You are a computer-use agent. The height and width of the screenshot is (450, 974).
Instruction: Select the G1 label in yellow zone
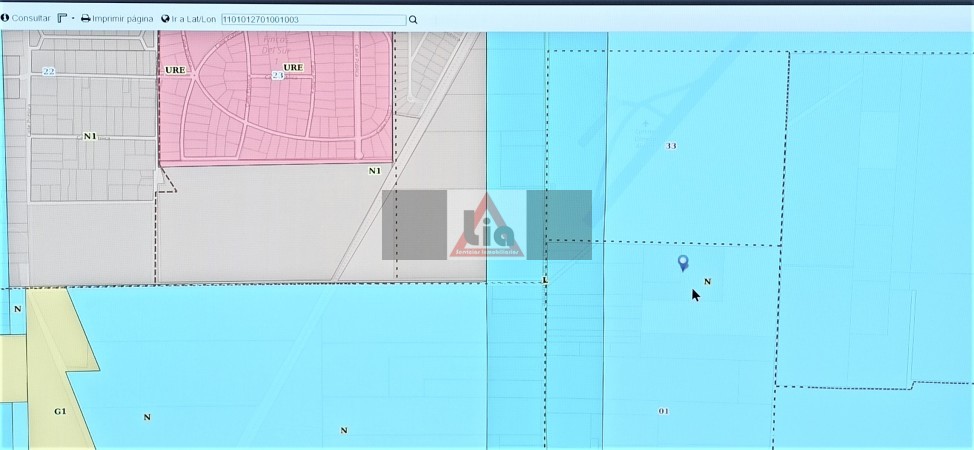(x=60, y=411)
